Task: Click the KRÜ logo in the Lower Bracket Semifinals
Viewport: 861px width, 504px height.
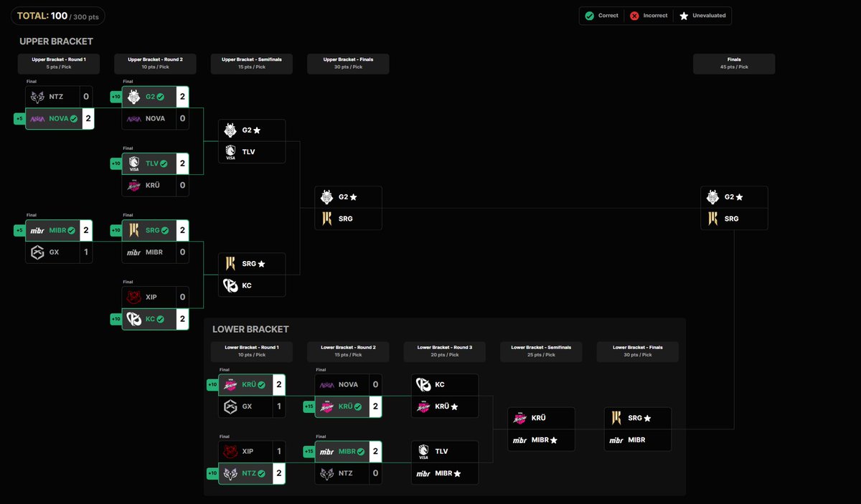Action: 520,418
